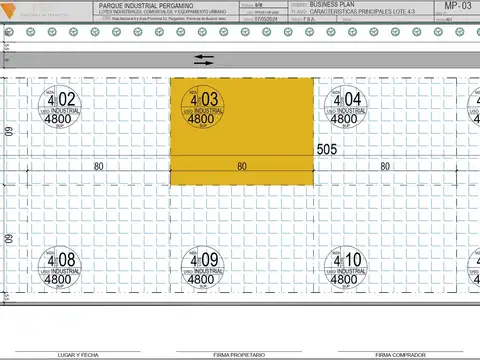Select the yellow highlighted lot area
Image resolution: width=480 pixels, height=360 pixels.
[242, 131]
